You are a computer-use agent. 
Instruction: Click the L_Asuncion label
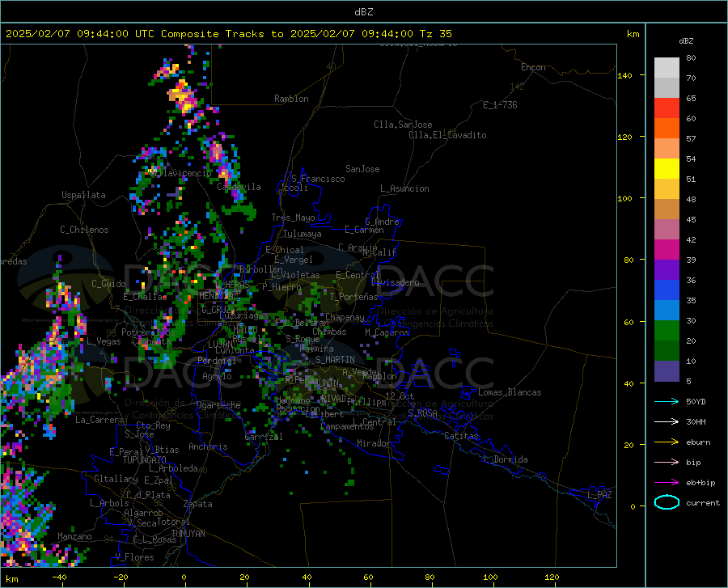coord(405,188)
